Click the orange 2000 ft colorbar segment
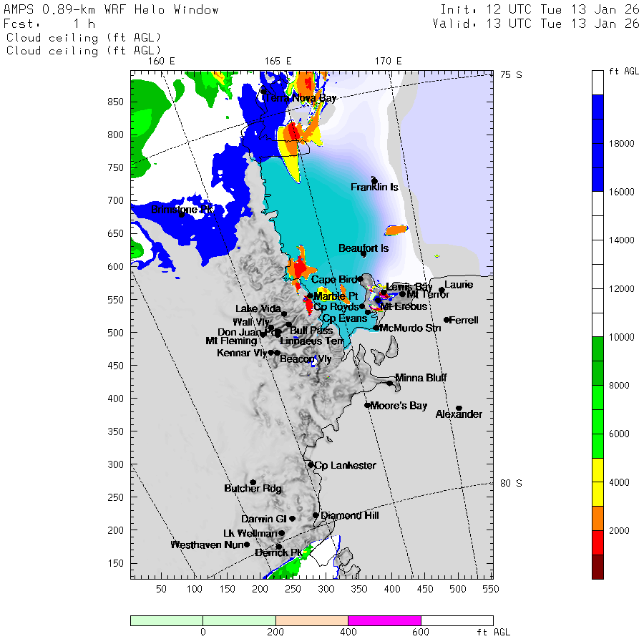This screenshot has width=644, height=644. pyautogui.click(x=597, y=518)
